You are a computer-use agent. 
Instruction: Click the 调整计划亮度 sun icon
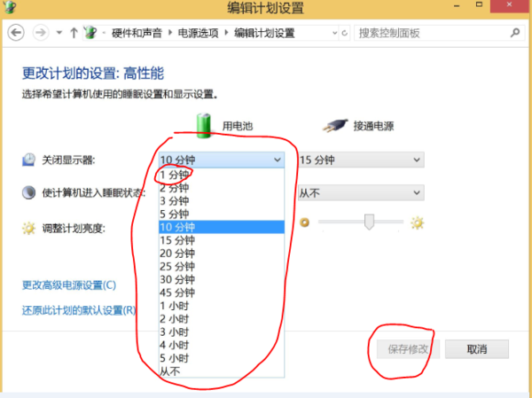coord(29,228)
